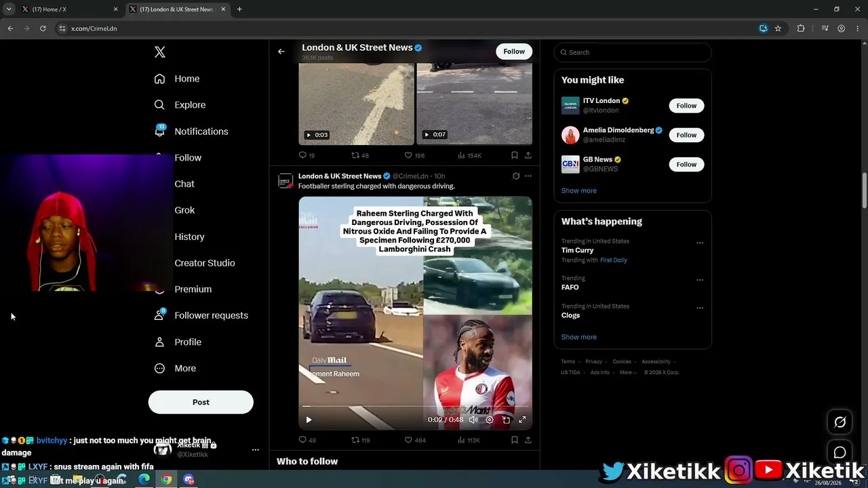Seek along the Sterling video progress bar
Viewport: 868px width, 488px height.
(x=415, y=407)
